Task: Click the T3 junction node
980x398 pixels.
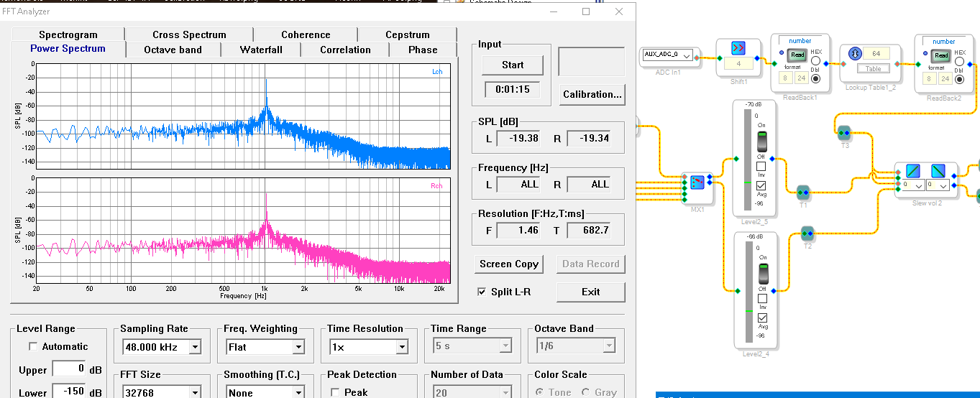Action: [844, 131]
